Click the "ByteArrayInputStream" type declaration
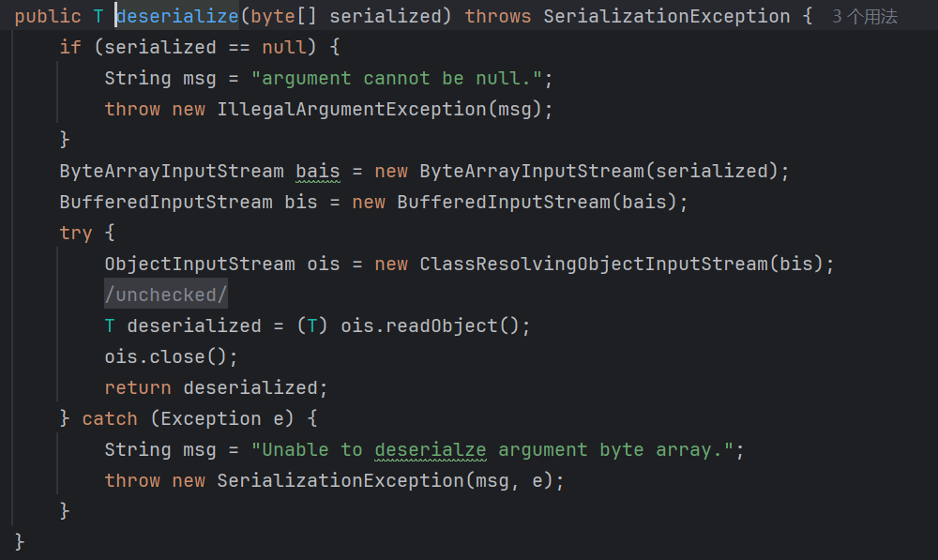938x560 pixels. tap(172, 171)
